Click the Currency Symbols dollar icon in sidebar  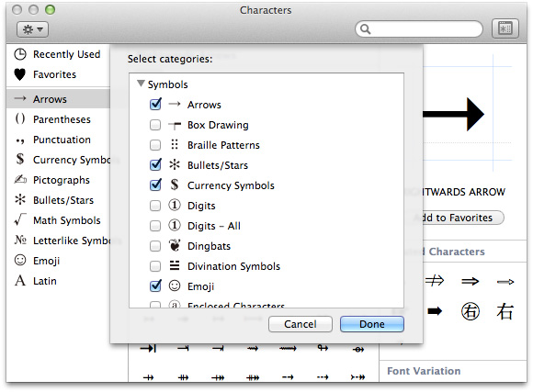click(x=20, y=159)
